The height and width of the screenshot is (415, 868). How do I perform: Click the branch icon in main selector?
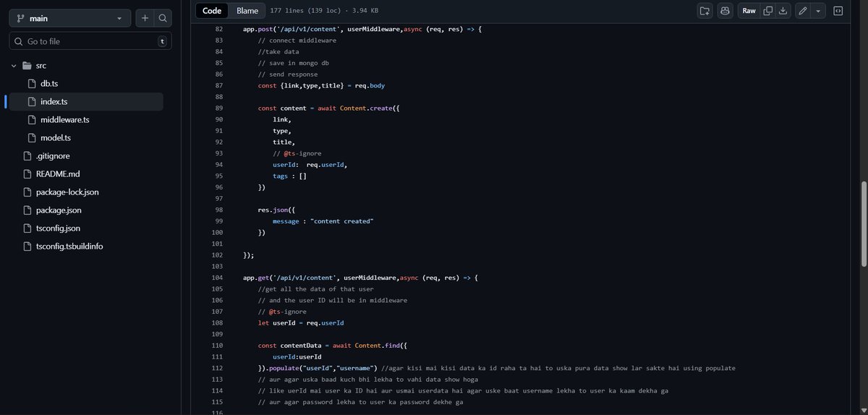pyautogui.click(x=20, y=18)
